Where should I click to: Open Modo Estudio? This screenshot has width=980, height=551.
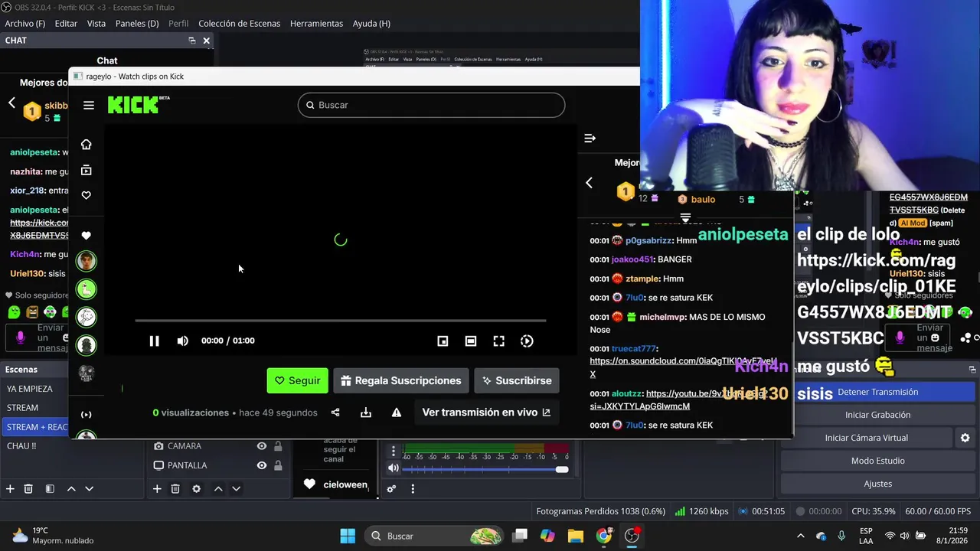877,461
